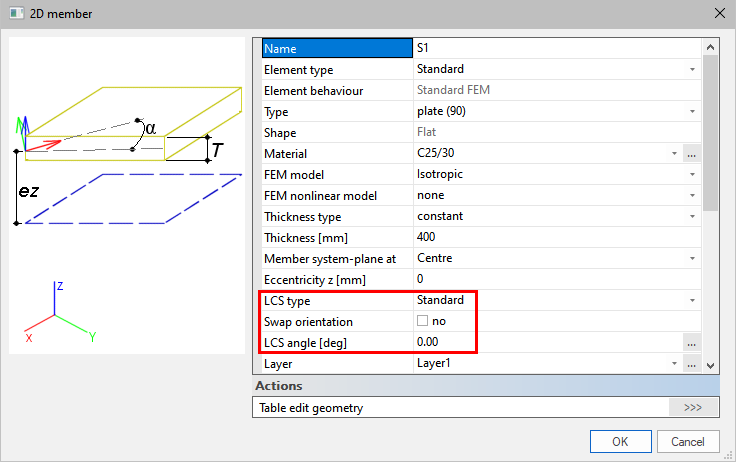Expand the Element type dropdown
Screen dimensions: 737x462
[x=691, y=70]
